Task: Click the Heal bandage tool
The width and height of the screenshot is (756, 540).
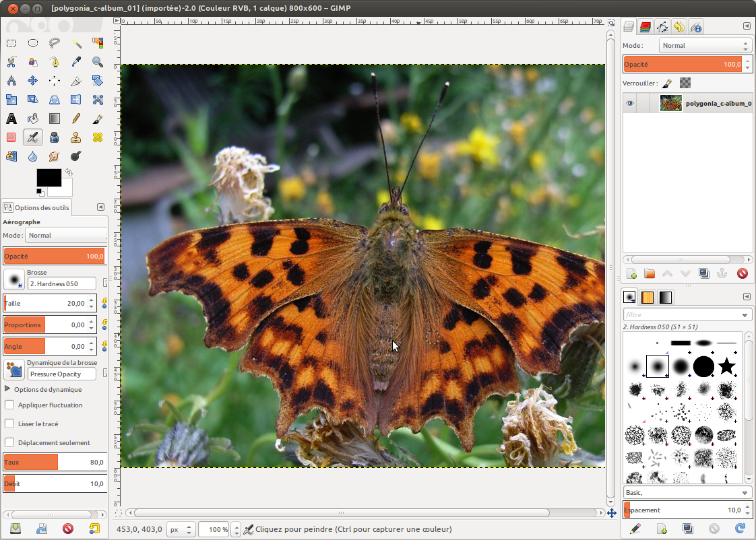Action: tap(98, 137)
